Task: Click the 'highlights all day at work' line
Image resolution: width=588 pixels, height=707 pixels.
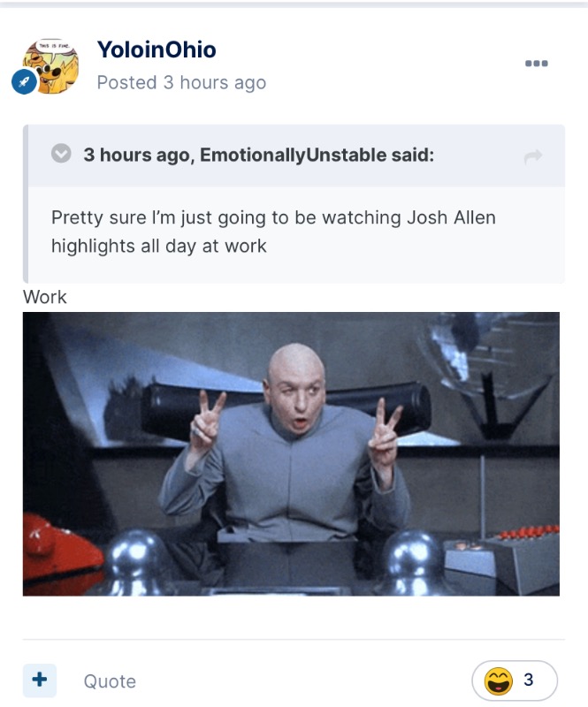Action: (x=159, y=247)
